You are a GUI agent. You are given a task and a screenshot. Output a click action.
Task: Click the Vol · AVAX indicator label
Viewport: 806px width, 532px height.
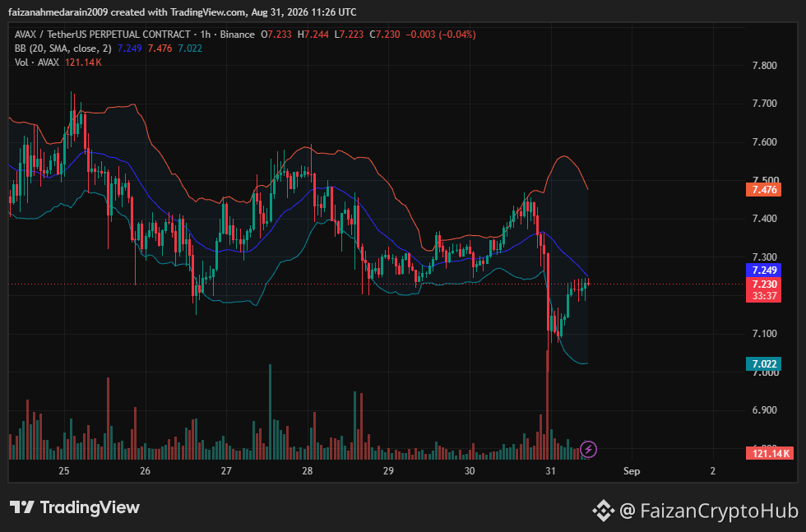tap(36, 62)
